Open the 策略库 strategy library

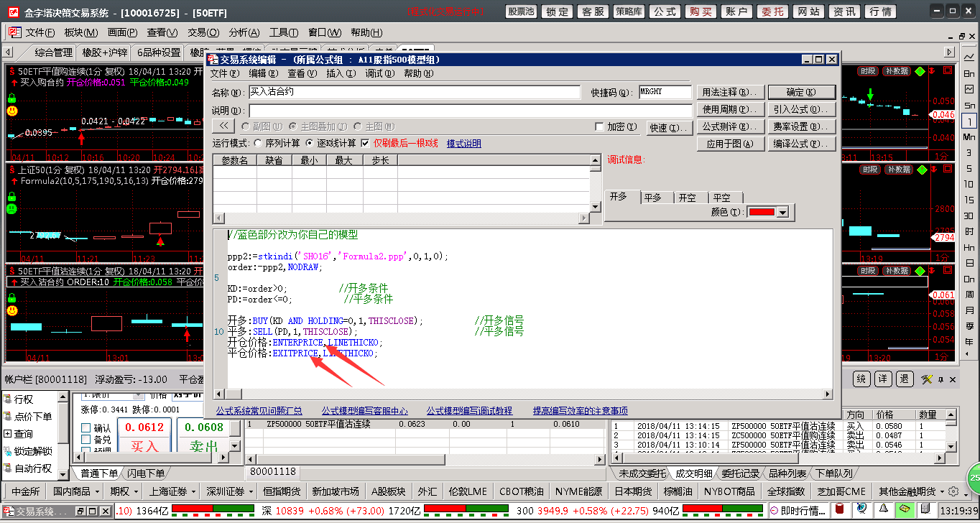click(629, 11)
